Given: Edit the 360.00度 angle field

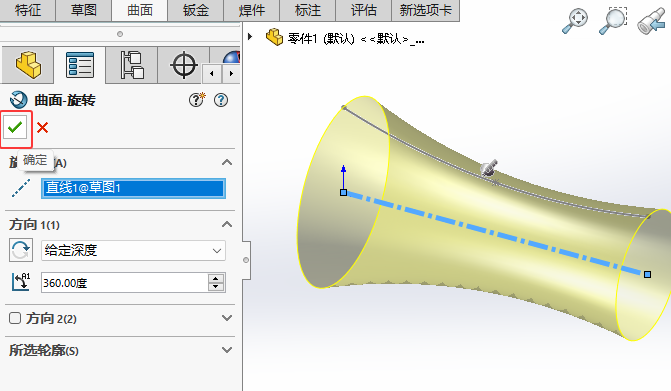Looking at the screenshot, I should coord(125,283).
